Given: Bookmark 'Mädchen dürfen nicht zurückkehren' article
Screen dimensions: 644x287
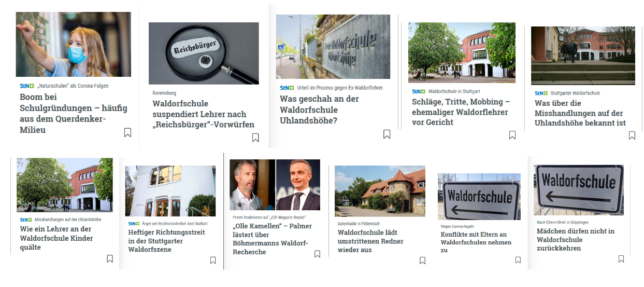Looking at the screenshot, I should 621,258.
